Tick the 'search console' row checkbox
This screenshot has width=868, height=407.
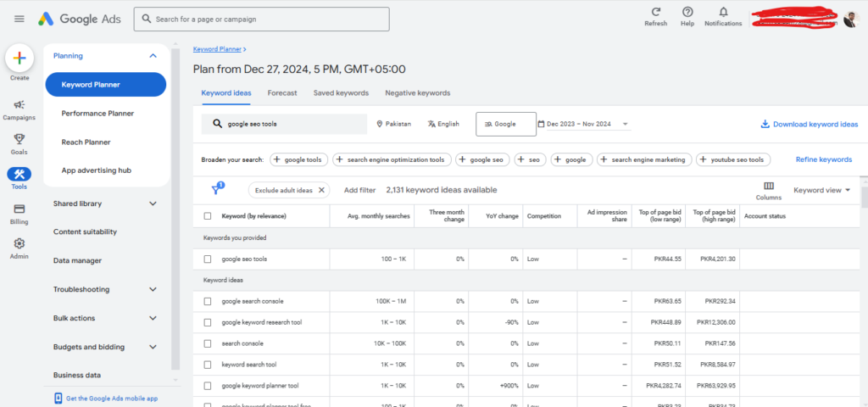coord(208,343)
